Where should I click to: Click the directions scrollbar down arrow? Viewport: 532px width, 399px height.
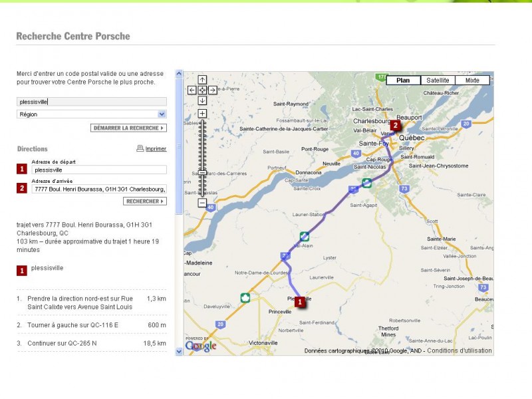pos(179,352)
